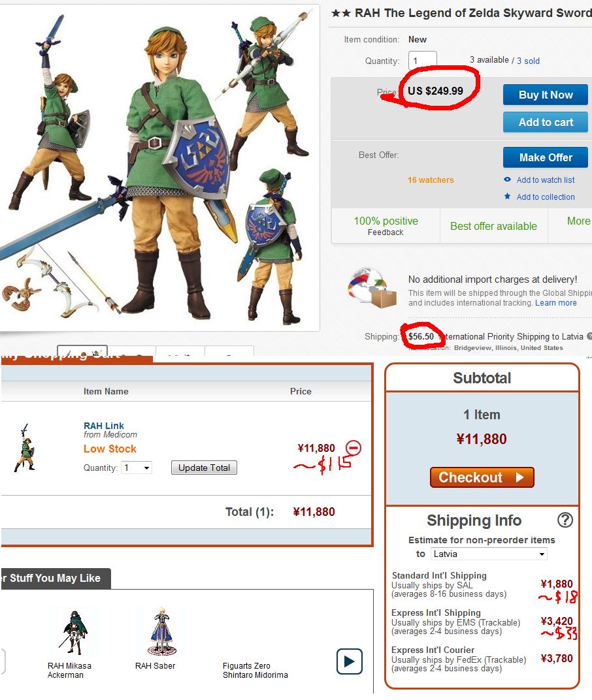The height and width of the screenshot is (700, 592).
Task: Click the orange Checkout button
Action: click(x=482, y=477)
